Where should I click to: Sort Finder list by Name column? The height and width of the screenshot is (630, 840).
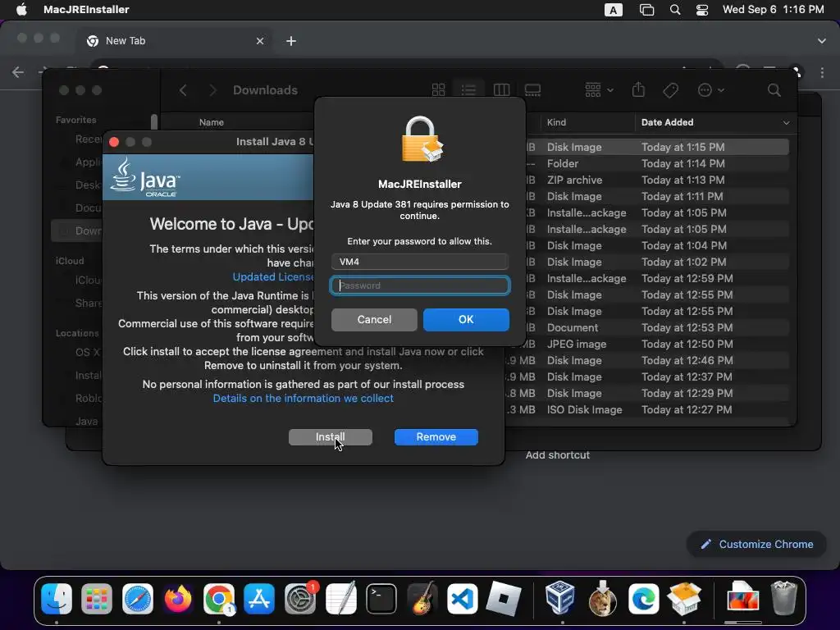pyautogui.click(x=212, y=122)
